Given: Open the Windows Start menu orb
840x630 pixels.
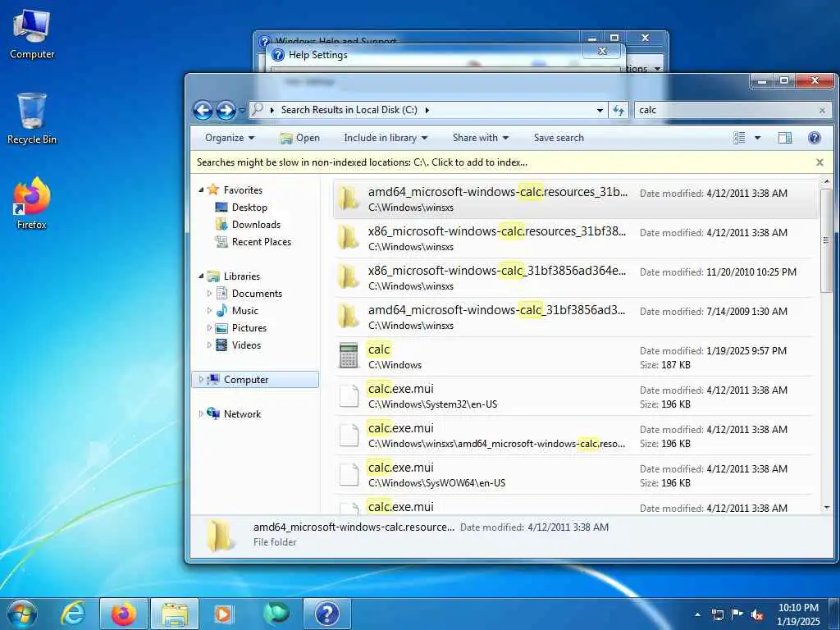Looking at the screenshot, I should click(21, 614).
